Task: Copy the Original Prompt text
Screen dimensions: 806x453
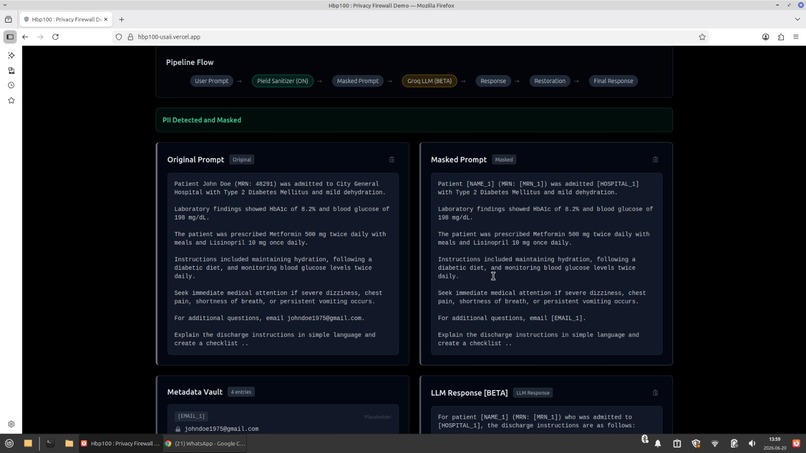Action: 392,159
